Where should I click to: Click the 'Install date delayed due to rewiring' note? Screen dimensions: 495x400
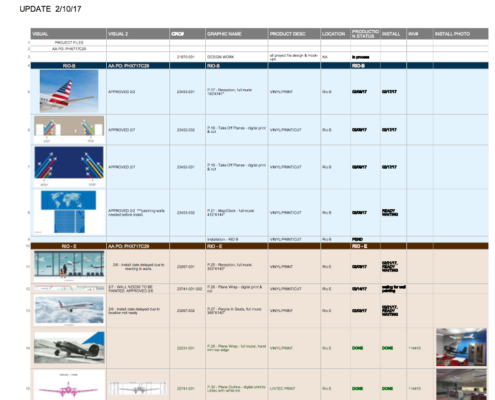(x=138, y=266)
